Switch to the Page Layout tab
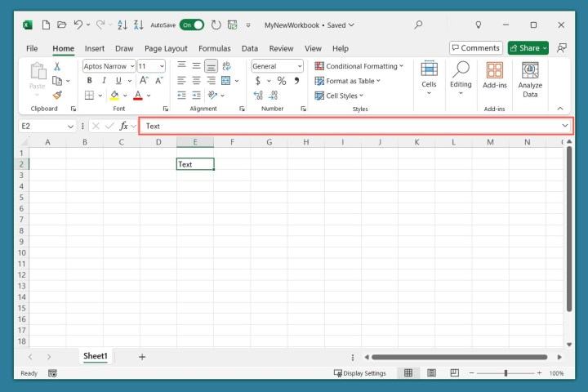588x392 pixels. tap(166, 48)
